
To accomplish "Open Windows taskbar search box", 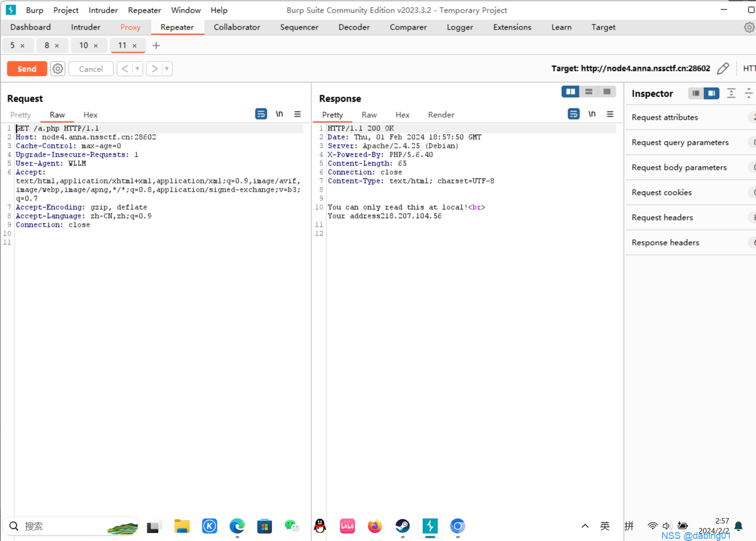I will pos(71,526).
